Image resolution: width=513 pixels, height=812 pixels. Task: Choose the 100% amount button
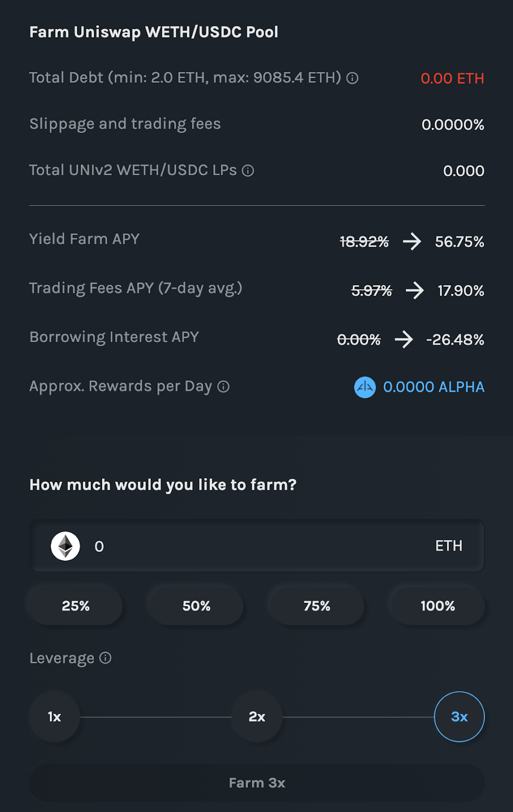click(x=438, y=605)
